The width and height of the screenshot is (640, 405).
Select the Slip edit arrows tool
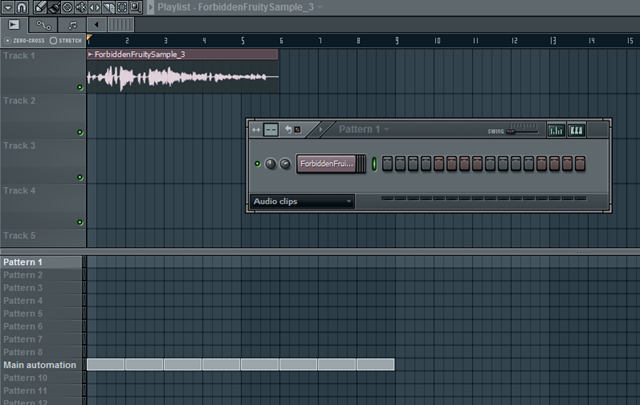point(95,7)
